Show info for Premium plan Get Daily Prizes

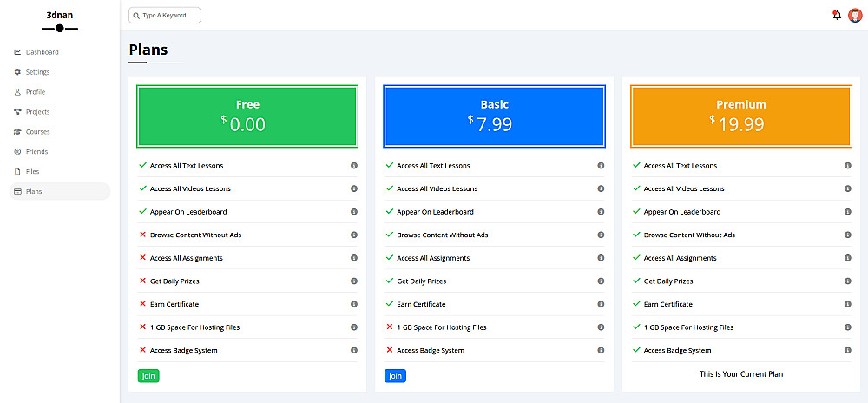[x=847, y=281]
